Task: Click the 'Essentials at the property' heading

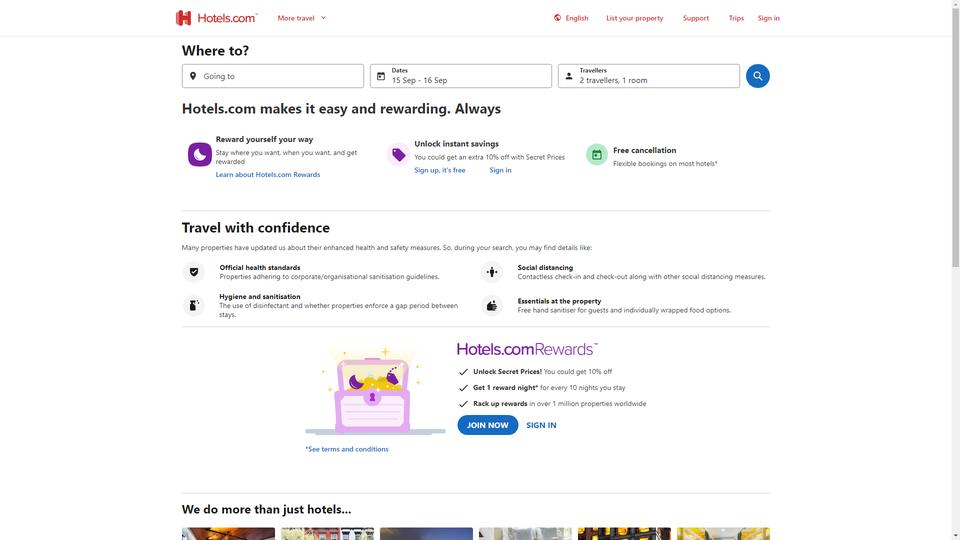Action: (x=559, y=301)
